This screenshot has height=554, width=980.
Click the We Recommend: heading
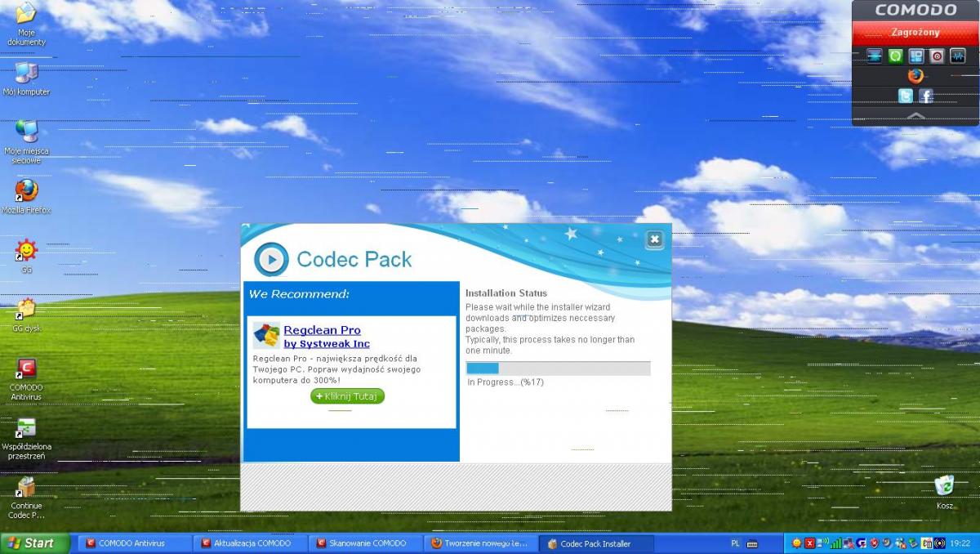click(x=299, y=294)
